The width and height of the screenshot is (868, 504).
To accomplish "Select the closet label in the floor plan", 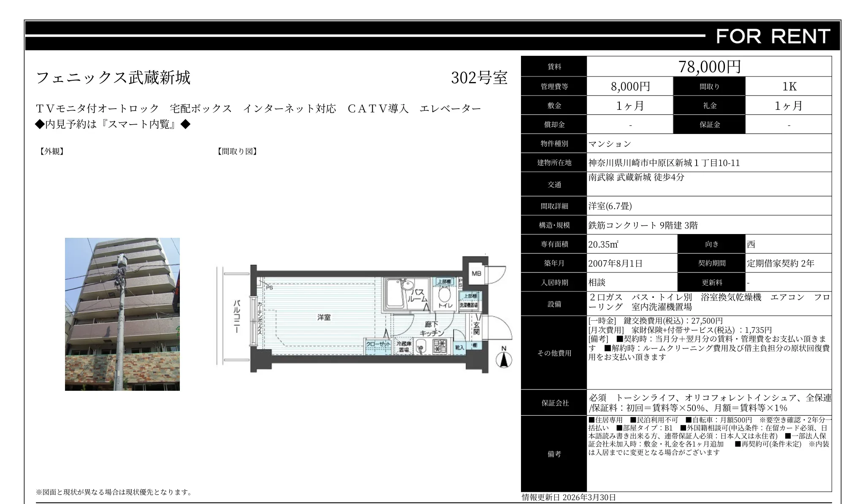I will [378, 344].
